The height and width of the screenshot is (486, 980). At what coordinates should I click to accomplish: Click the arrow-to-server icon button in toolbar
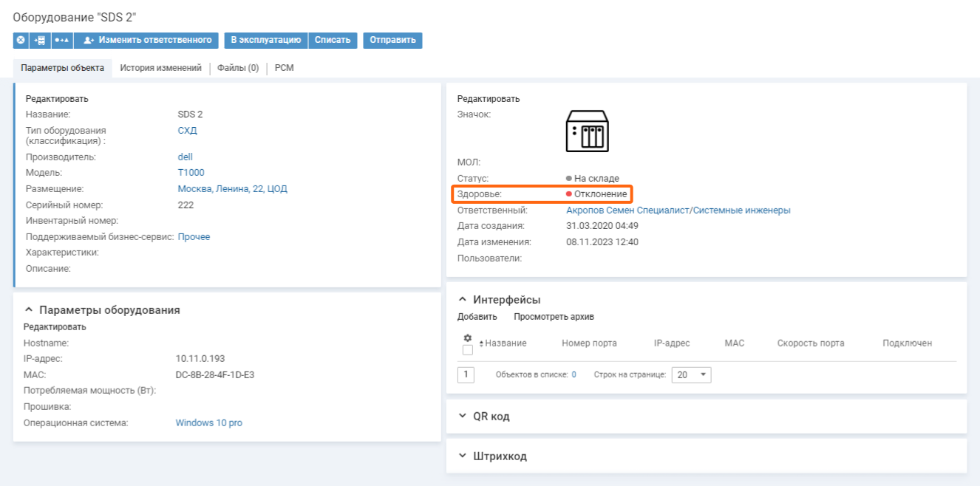coord(40,40)
